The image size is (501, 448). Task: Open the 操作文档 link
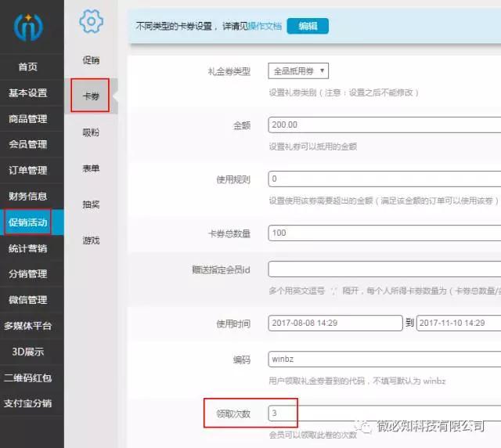[263, 27]
